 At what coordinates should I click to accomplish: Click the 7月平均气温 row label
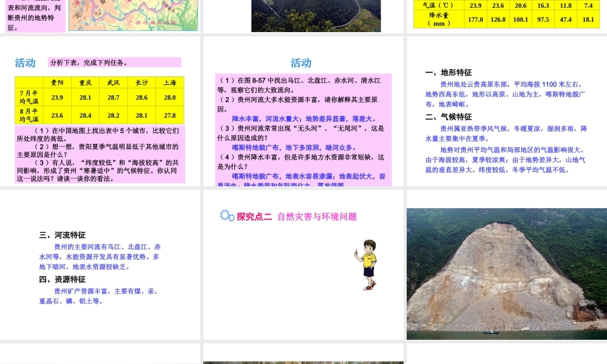pyautogui.click(x=29, y=97)
